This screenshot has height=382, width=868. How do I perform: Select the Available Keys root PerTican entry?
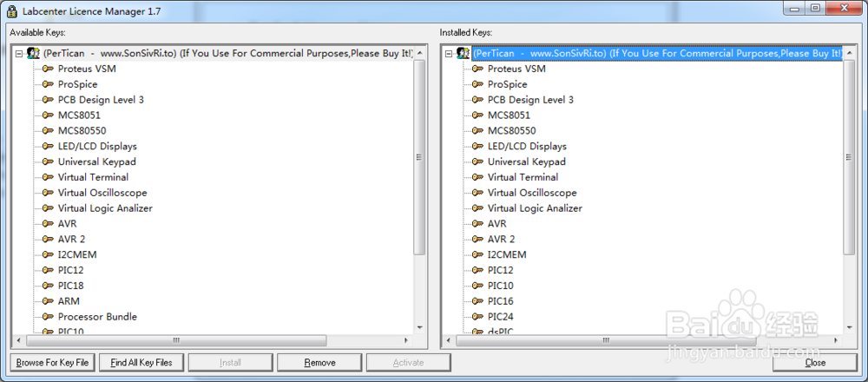coord(228,54)
